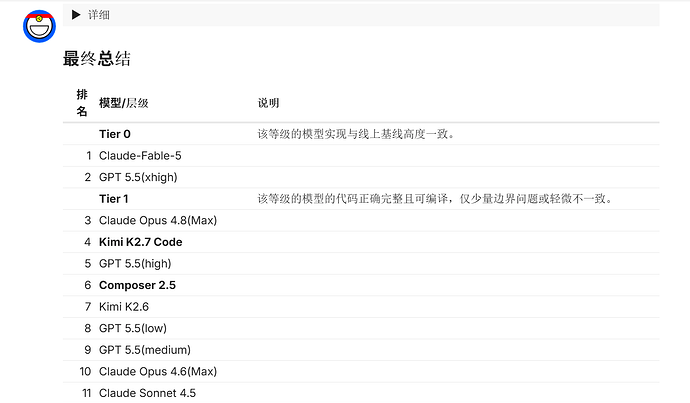Click the 排名 column header
The width and height of the screenshot is (690, 403).
click(82, 103)
